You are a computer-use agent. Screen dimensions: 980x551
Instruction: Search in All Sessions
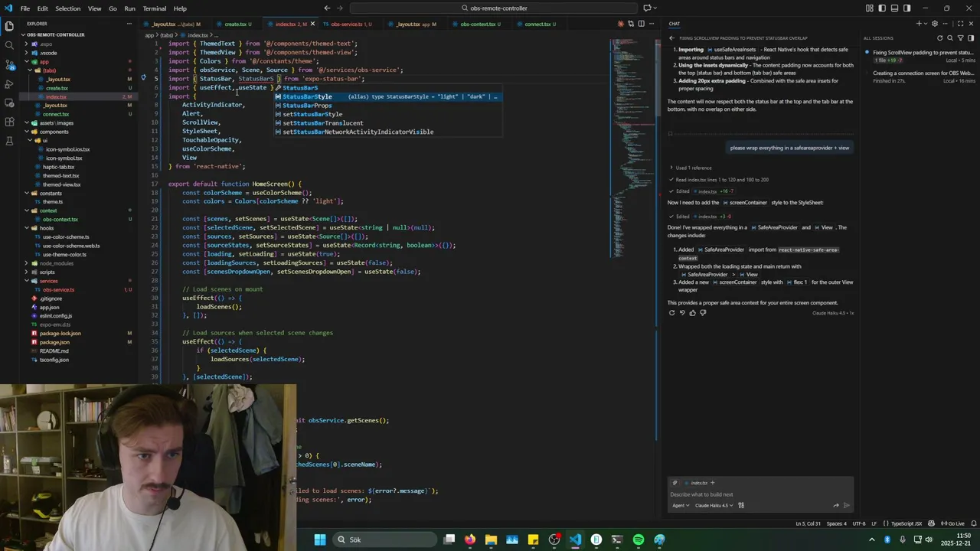click(x=950, y=37)
